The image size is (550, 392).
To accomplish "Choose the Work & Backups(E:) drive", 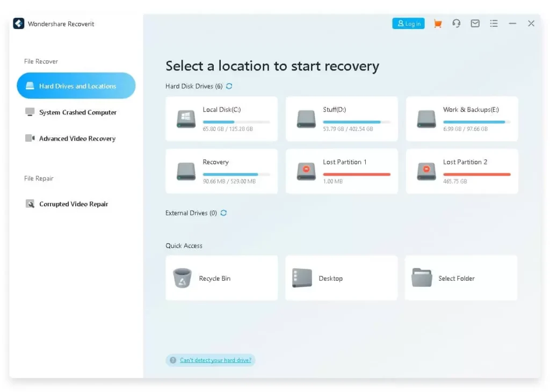I will click(461, 118).
